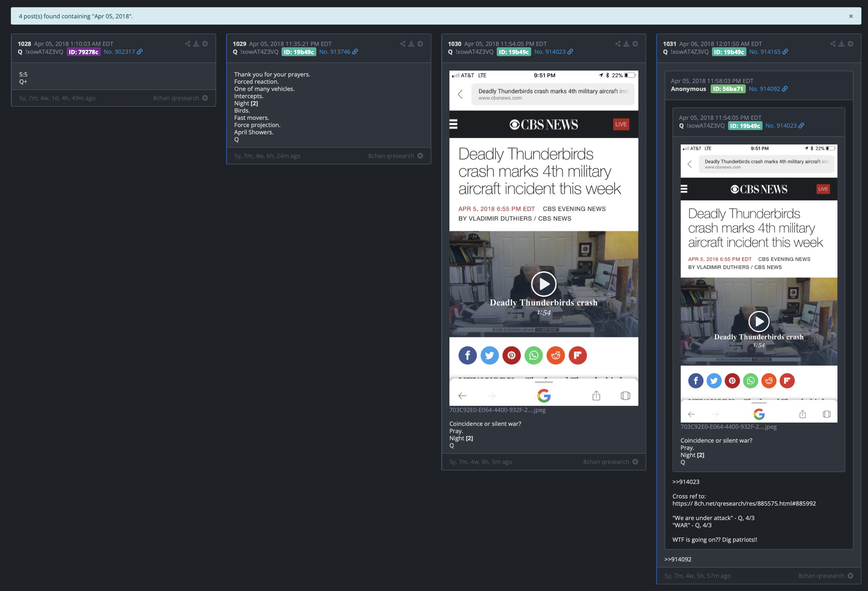Open the CBS News screenshot in post 1031

759,283
